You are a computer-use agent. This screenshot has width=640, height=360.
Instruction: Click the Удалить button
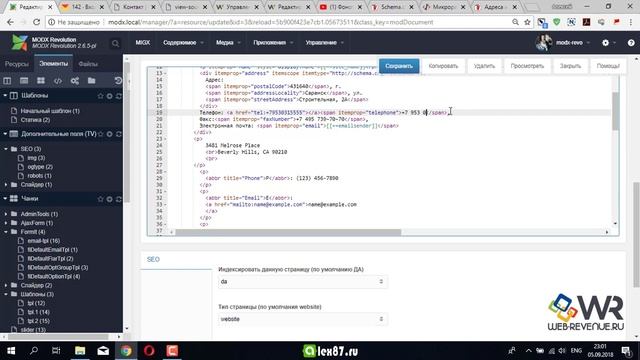(x=484, y=66)
